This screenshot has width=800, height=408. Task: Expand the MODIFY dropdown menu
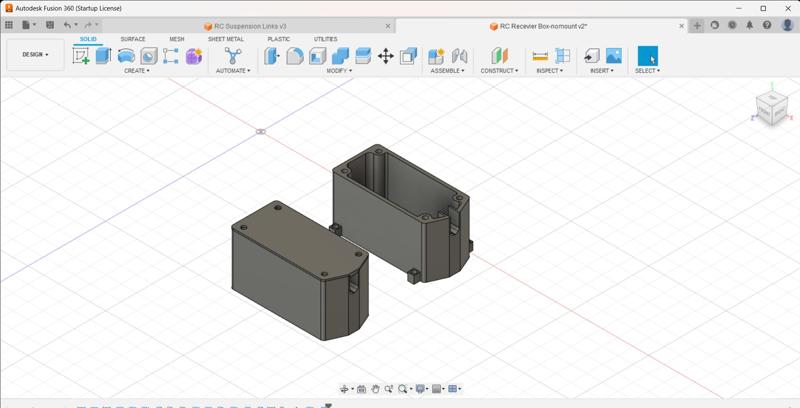point(339,71)
